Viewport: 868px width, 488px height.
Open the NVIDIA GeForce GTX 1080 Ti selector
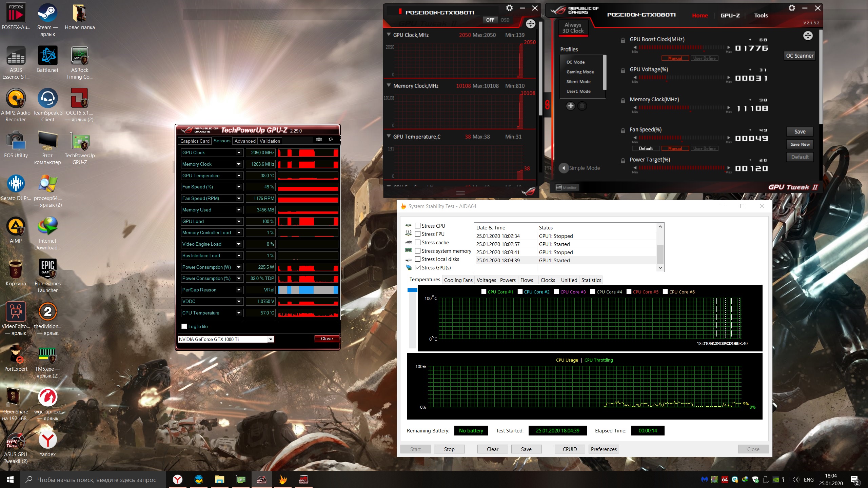(x=226, y=339)
